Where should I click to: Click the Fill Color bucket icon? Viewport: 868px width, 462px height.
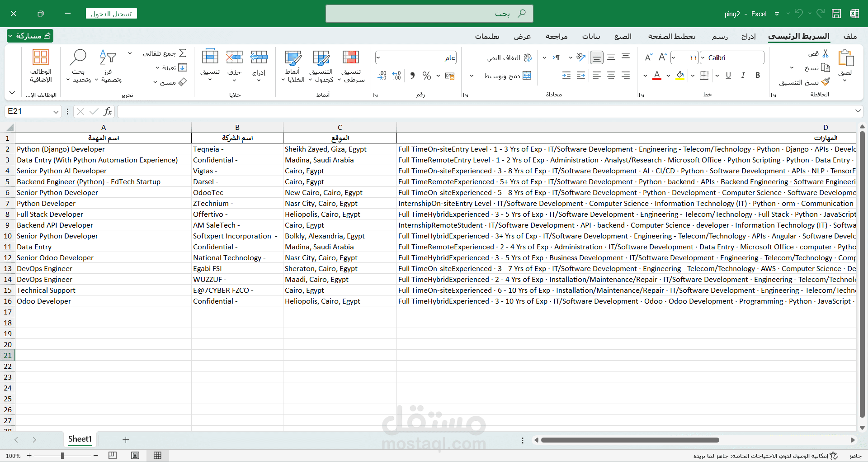coord(680,76)
